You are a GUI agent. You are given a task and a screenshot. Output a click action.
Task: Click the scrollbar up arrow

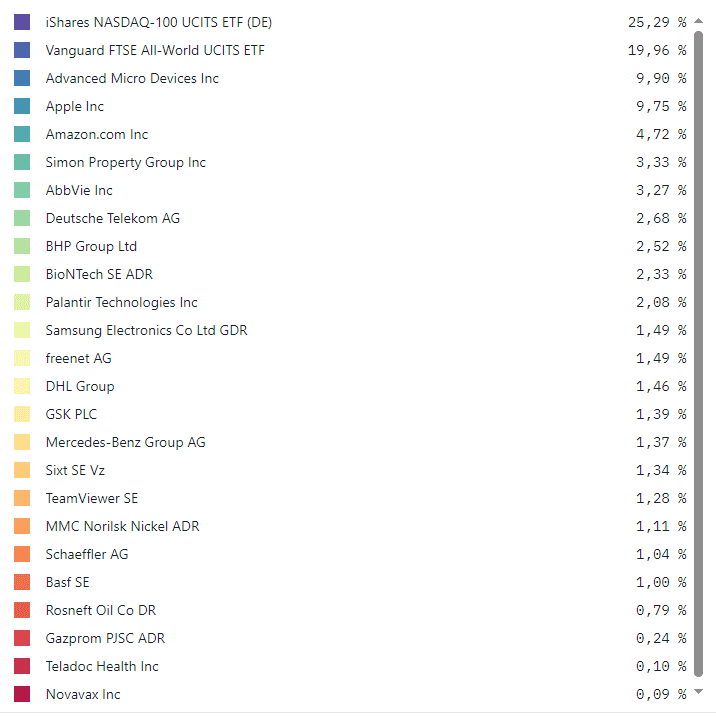[x=698, y=21]
